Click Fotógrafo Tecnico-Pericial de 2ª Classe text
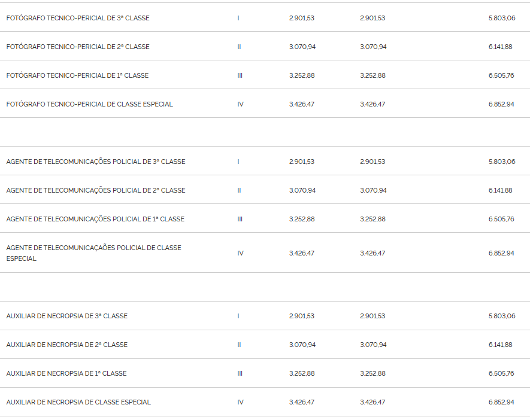The height and width of the screenshot is (420, 530). 78,47
